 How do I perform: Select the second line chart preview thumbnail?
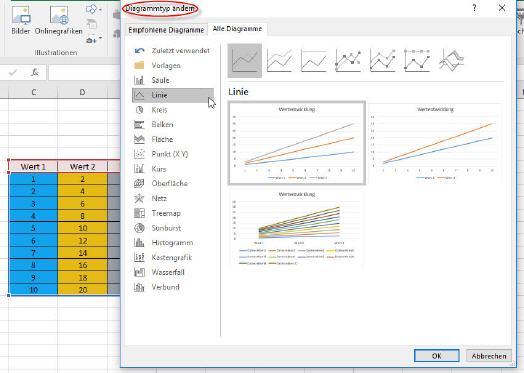(435, 143)
